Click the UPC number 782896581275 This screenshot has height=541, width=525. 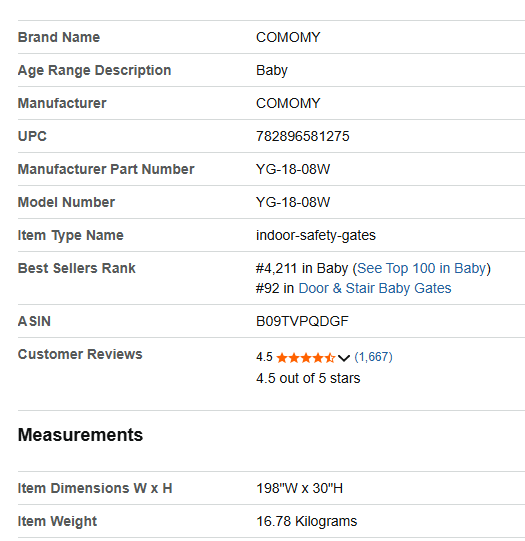303,136
